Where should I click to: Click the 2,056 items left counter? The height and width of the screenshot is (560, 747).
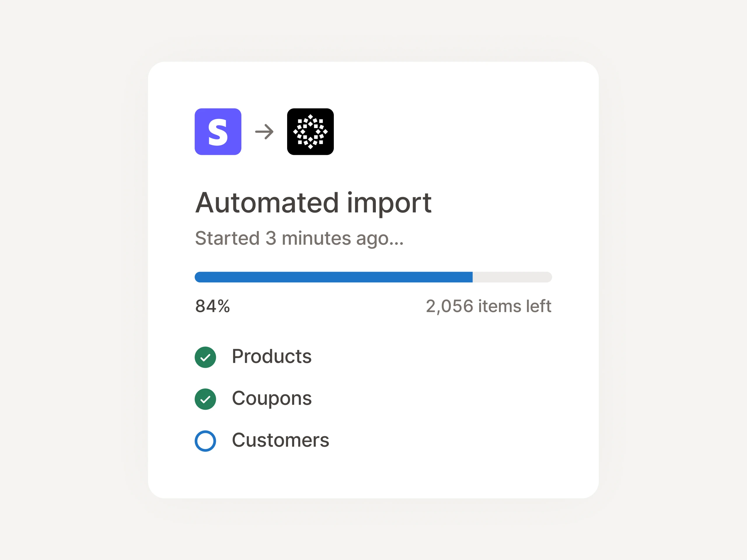pos(488,307)
